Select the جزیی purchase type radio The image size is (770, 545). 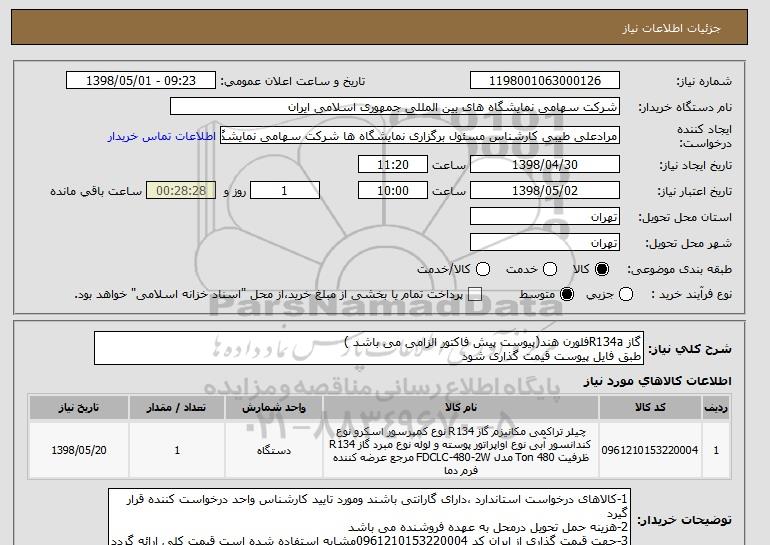tap(626, 295)
